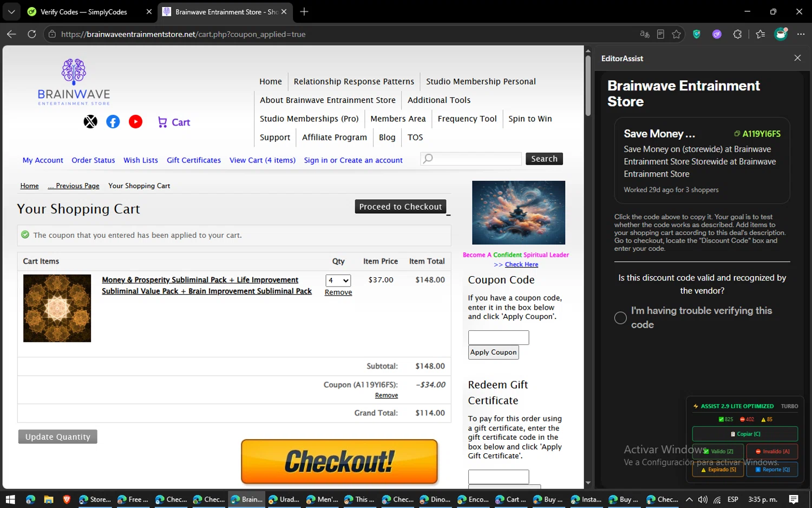Bookmark this page with the star icon

click(x=677, y=34)
